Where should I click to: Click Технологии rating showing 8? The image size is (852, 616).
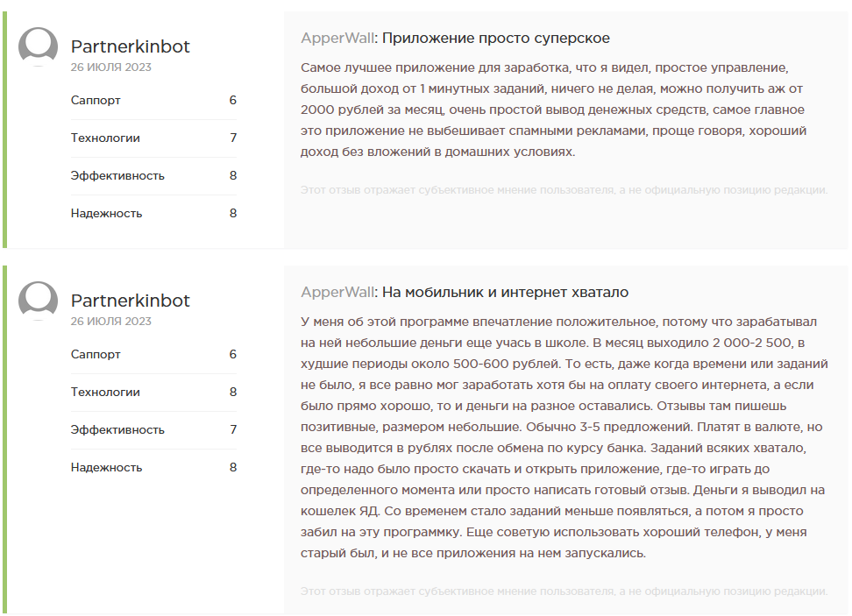(153, 393)
